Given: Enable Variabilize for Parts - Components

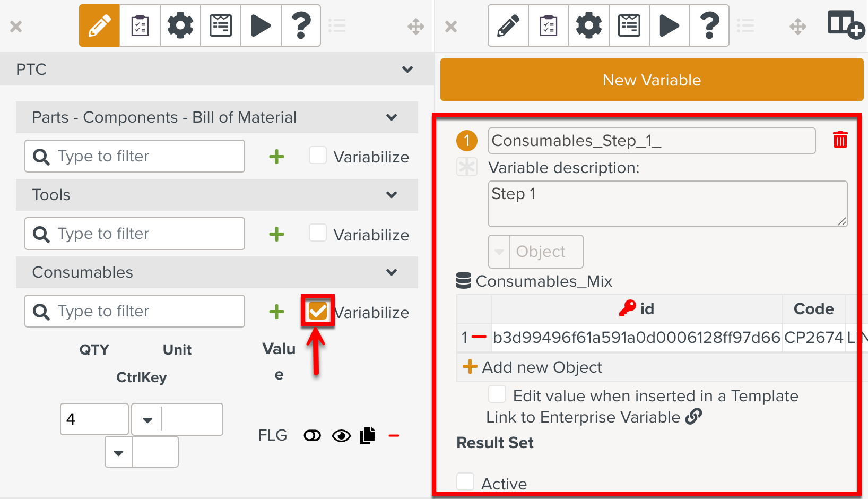Looking at the screenshot, I should click(x=318, y=156).
